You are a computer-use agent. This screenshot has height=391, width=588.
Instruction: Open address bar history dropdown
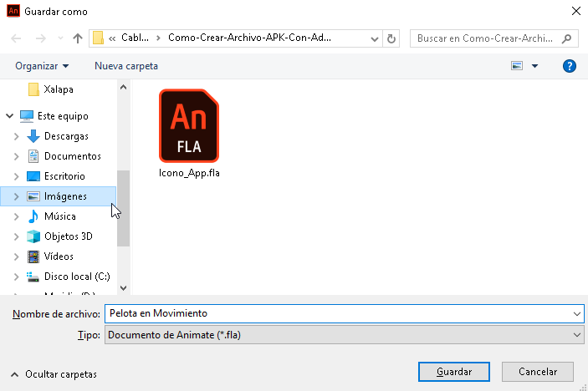[x=374, y=38]
